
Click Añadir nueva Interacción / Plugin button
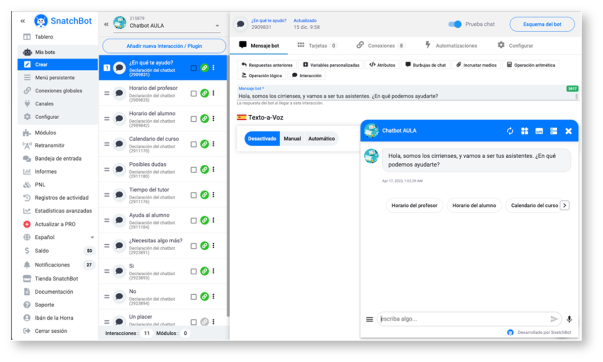tap(164, 46)
